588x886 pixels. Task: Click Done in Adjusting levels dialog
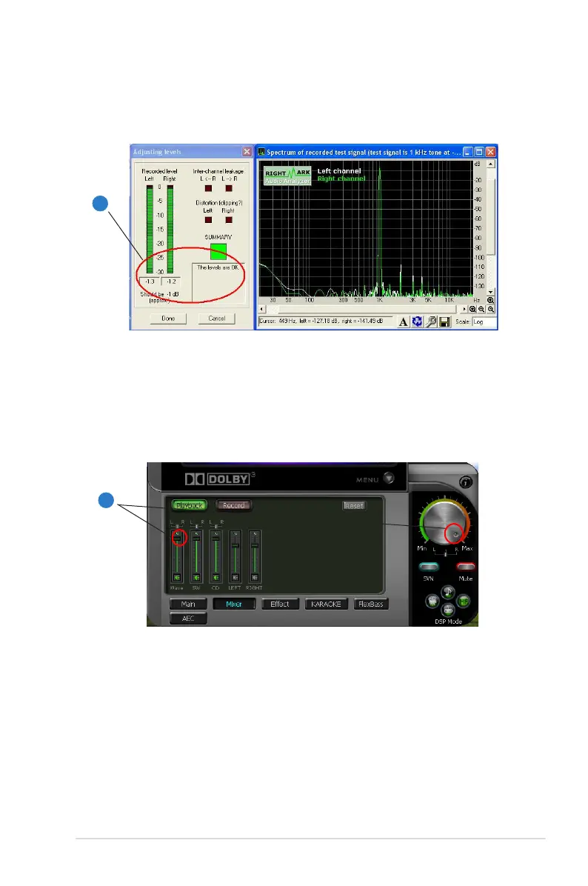click(x=168, y=319)
